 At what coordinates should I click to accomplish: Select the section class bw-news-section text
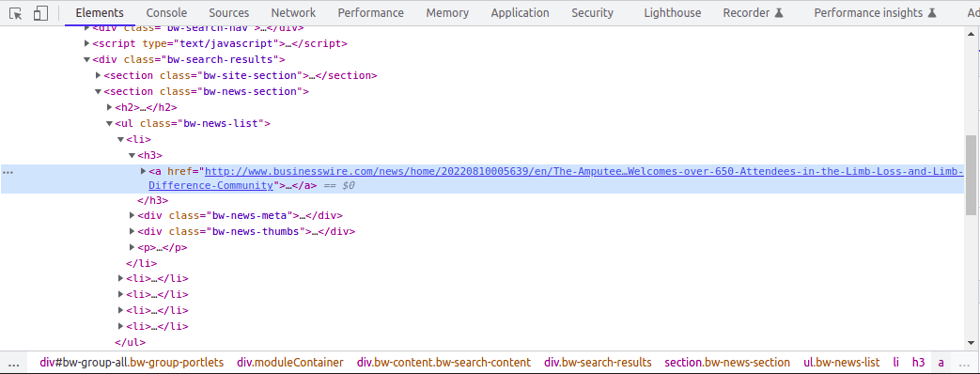coord(207,92)
